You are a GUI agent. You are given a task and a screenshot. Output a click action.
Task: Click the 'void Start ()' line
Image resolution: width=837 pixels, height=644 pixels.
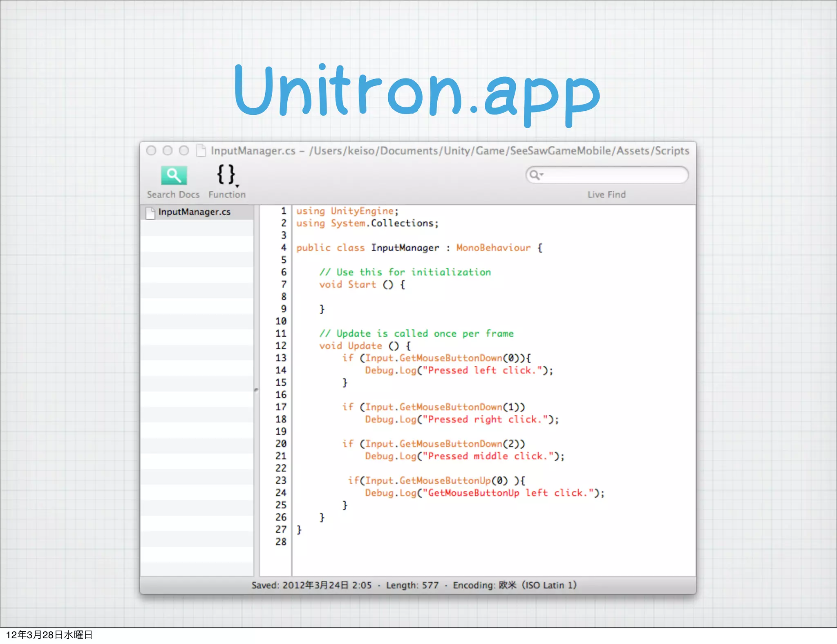(362, 284)
